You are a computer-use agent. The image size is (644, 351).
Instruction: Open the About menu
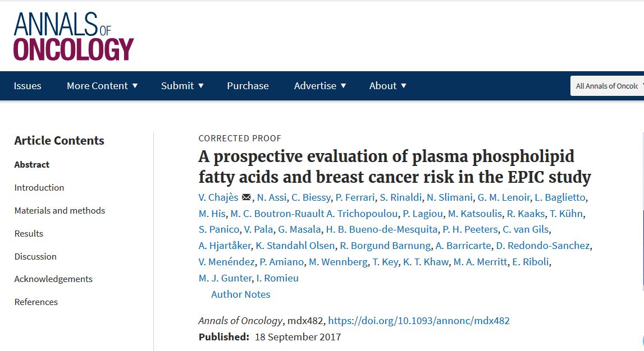coord(387,86)
